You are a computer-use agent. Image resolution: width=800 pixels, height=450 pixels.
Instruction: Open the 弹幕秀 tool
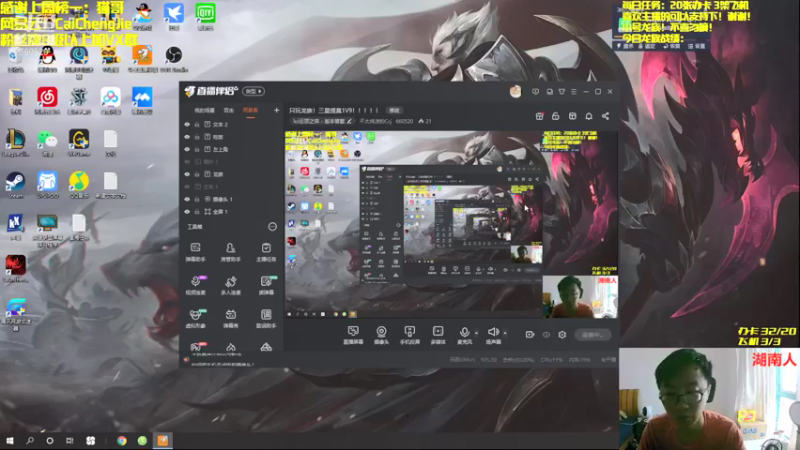pos(231,318)
